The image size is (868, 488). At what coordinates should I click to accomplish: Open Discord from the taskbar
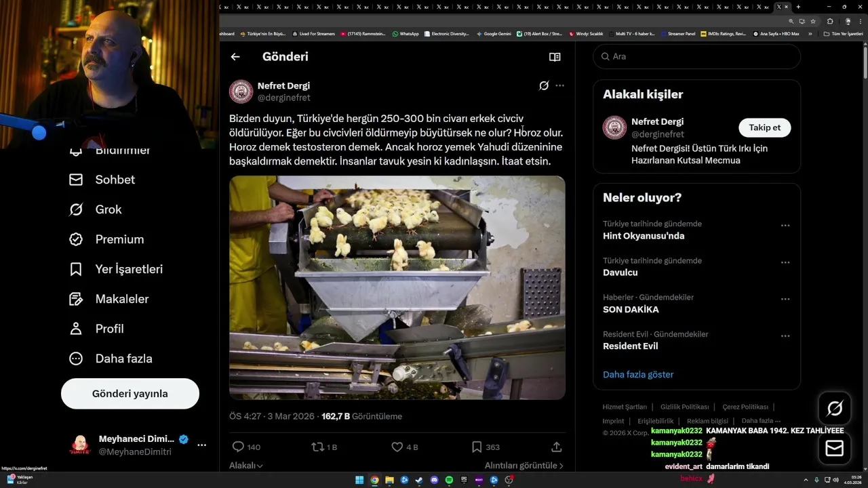coord(434,480)
